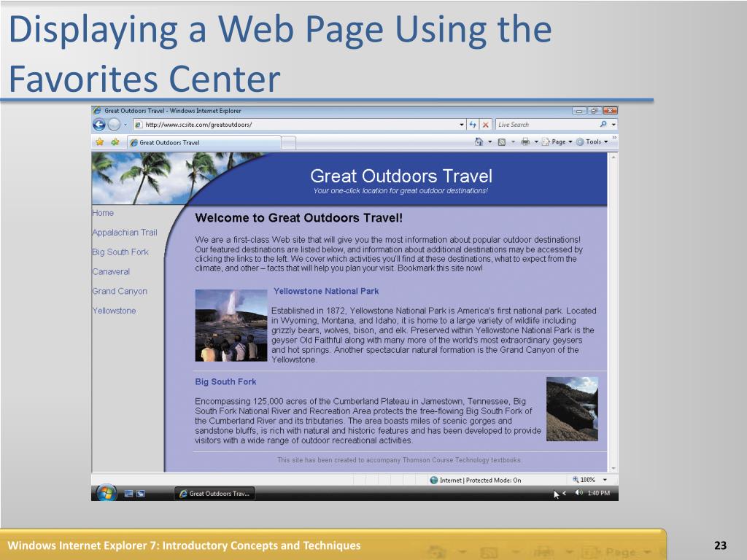Image resolution: width=747 pixels, height=560 pixels.
Task: Open the search provider options dropdown
Action: (x=614, y=125)
